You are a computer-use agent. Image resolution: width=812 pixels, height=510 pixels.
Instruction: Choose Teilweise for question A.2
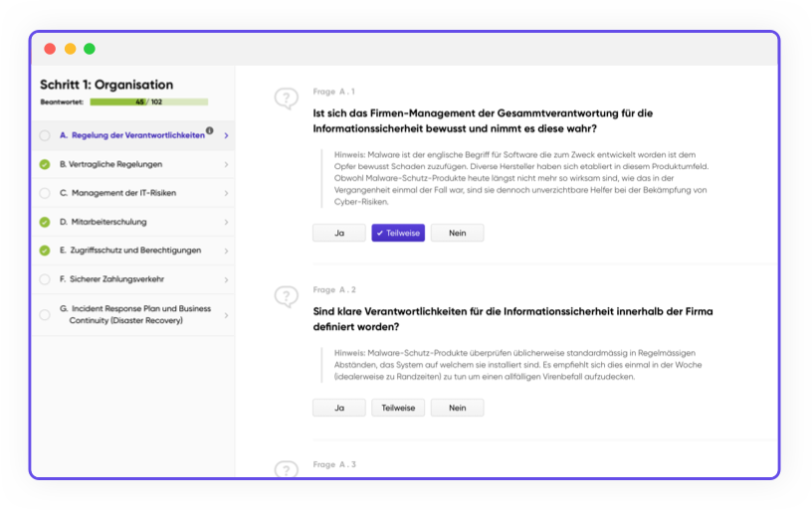[x=398, y=408]
